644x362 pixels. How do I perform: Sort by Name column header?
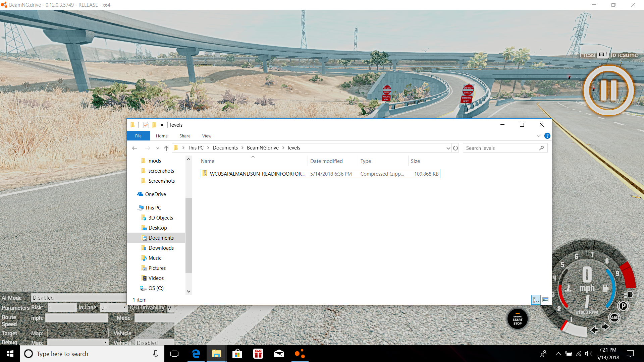[254, 161]
